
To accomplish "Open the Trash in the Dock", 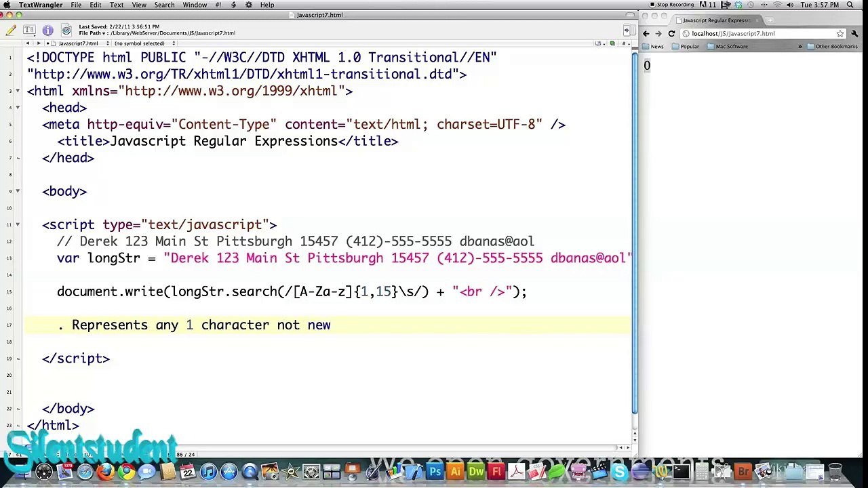I will tap(835, 471).
